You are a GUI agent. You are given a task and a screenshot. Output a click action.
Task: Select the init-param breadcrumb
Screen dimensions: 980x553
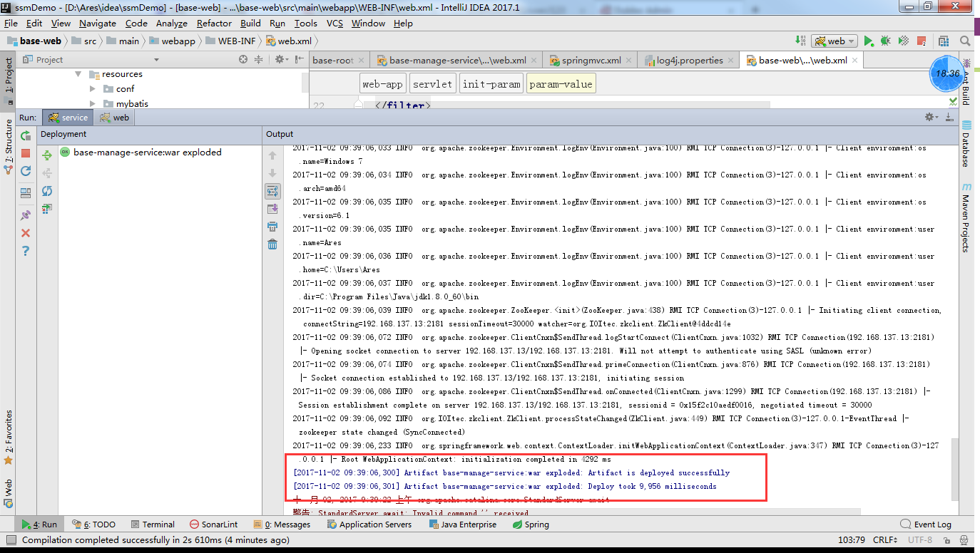(x=491, y=84)
